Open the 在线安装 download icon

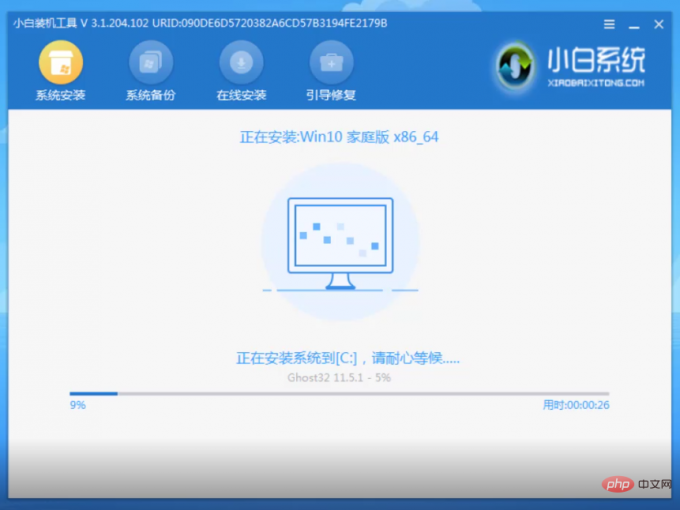[x=241, y=62]
